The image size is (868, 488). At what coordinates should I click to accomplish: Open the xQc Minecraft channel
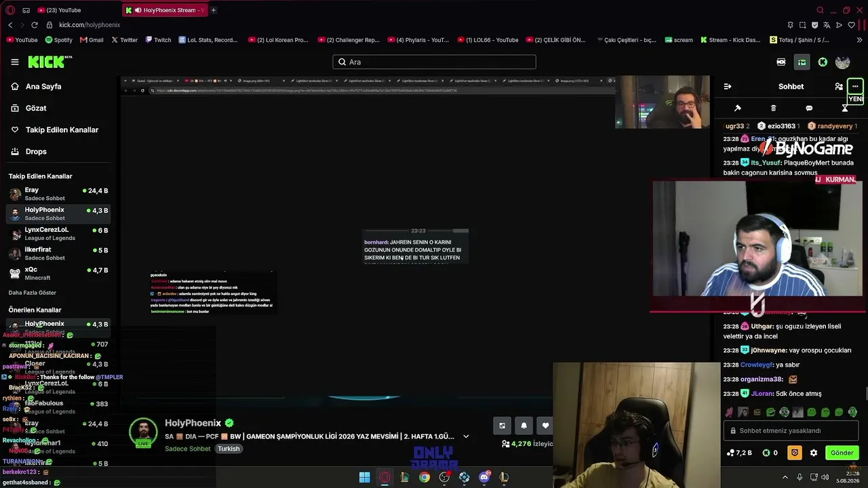click(58, 273)
